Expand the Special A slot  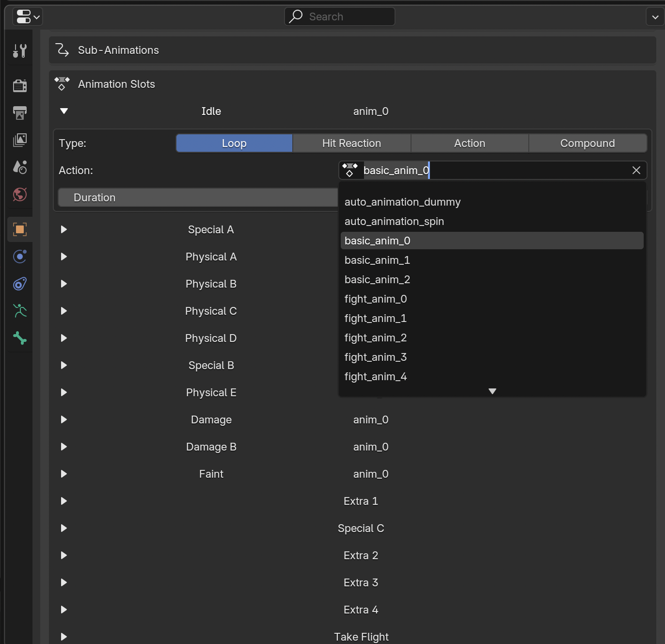[x=64, y=229]
